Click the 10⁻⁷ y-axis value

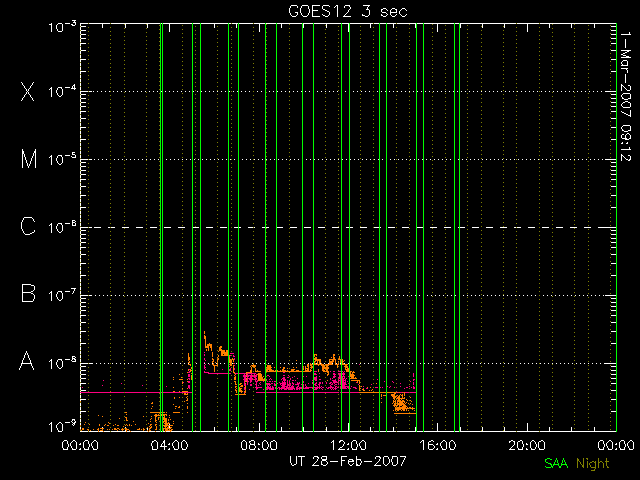tap(62, 294)
